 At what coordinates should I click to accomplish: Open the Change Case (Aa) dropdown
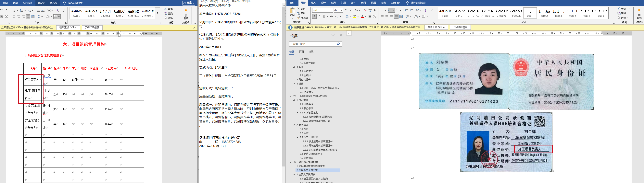pyautogui.click(x=357, y=10)
